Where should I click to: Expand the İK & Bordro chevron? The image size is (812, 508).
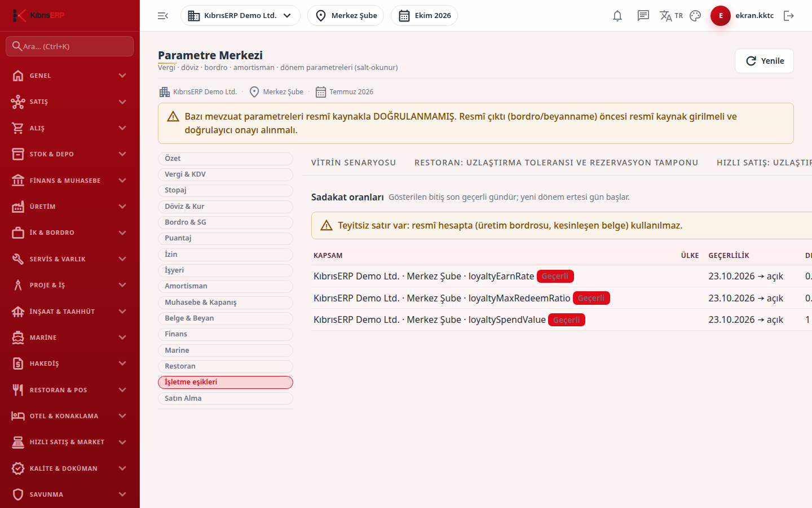(x=122, y=233)
